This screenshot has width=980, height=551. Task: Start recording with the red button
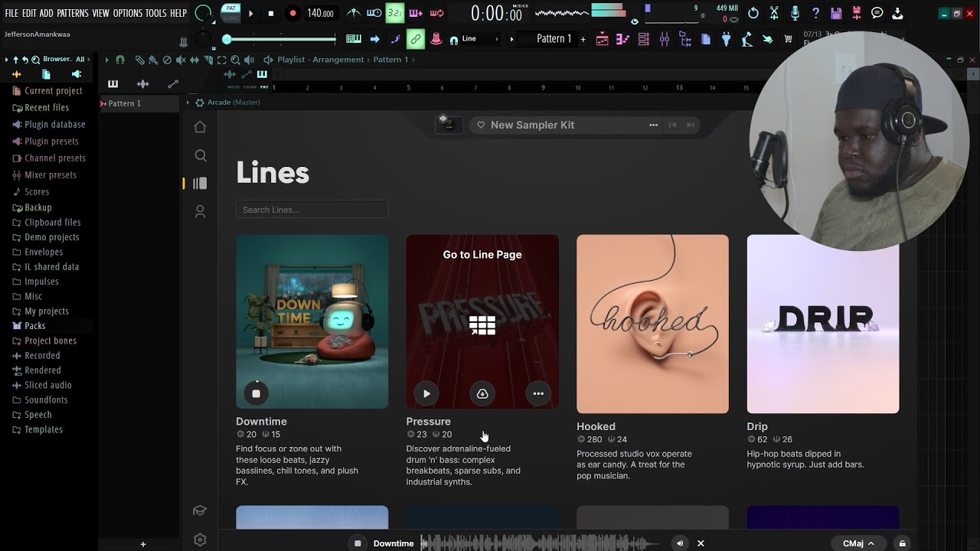pyautogui.click(x=292, y=13)
